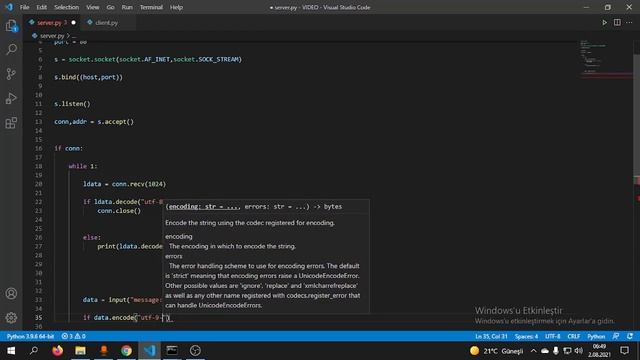The width and height of the screenshot is (640, 360).
Task: Click the microphone icon in the system tray
Action: tap(556, 351)
